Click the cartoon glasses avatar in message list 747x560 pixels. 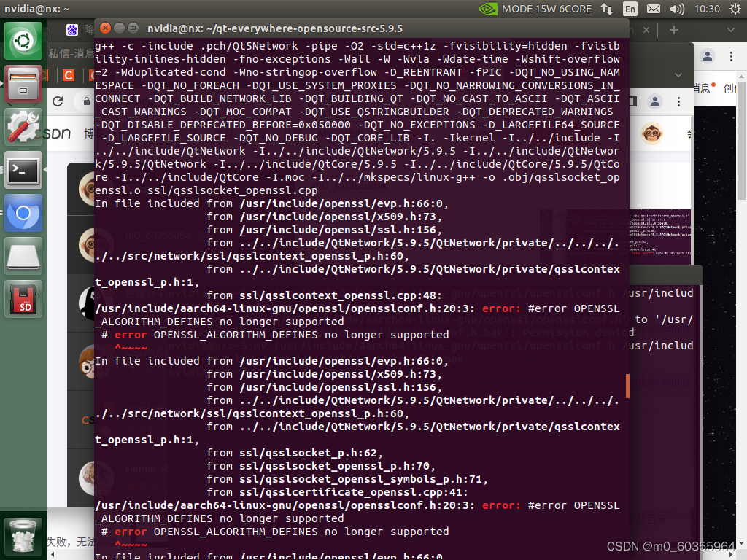tap(88, 362)
